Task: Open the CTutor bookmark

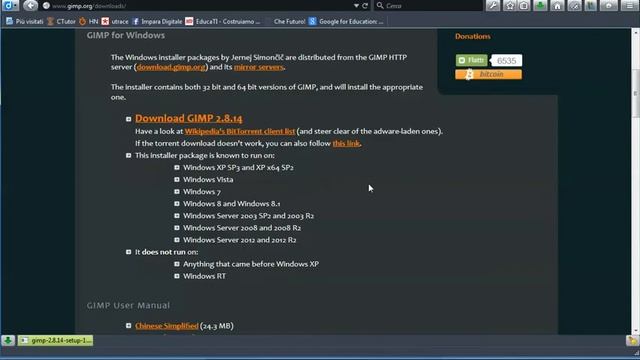Action: tap(61, 22)
